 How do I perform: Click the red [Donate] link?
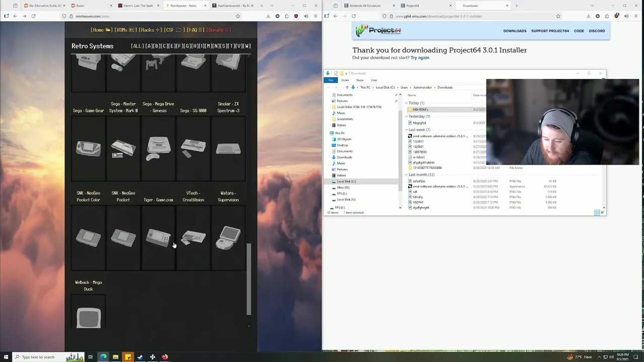219,30
